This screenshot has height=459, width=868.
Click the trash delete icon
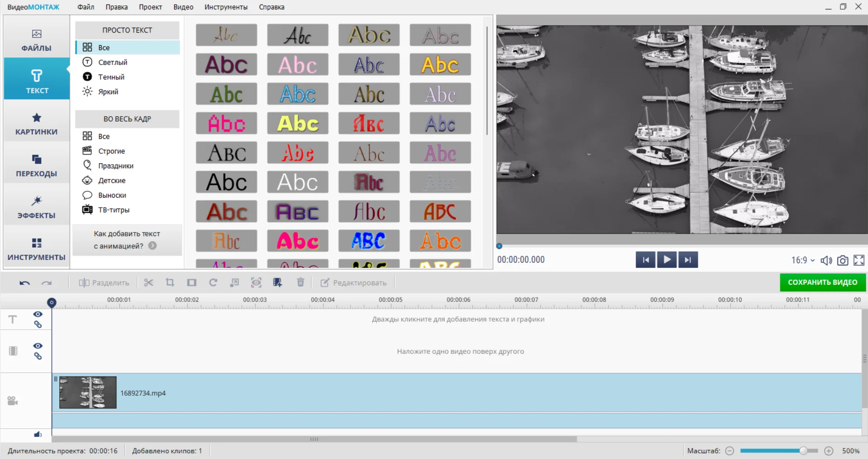tap(300, 283)
